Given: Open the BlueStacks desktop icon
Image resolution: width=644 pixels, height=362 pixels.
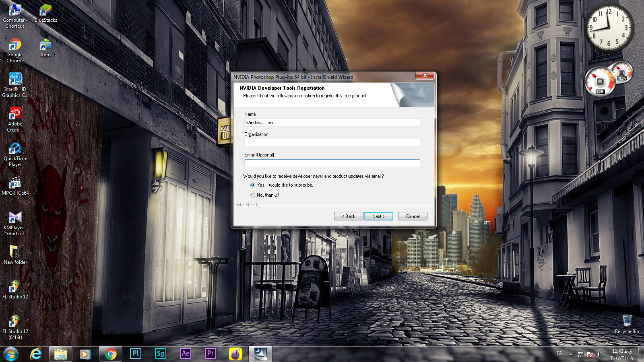Looking at the screenshot, I should point(45,13).
